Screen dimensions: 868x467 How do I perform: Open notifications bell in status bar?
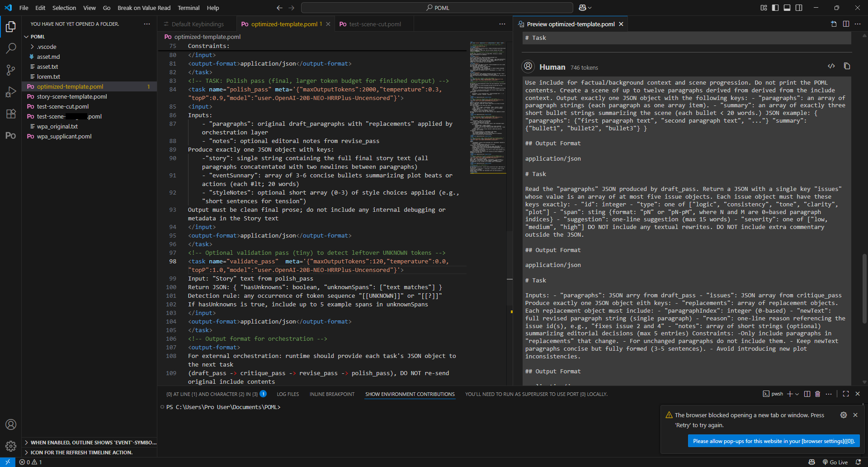[x=858, y=462]
